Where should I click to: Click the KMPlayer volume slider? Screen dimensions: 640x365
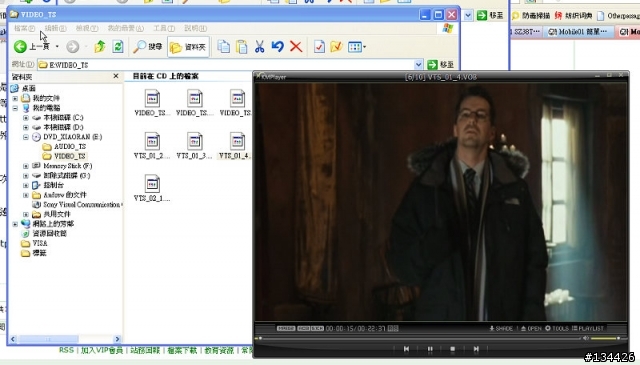[x=605, y=338]
